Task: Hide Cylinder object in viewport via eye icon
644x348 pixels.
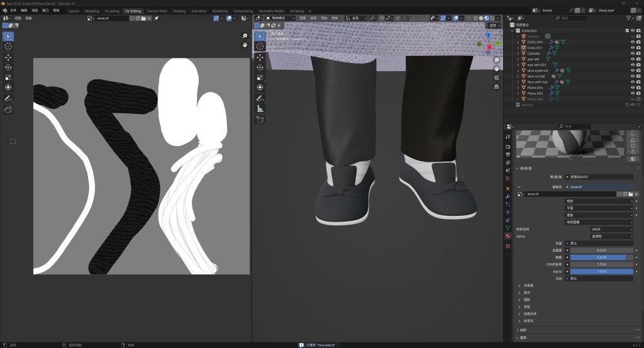Action: (x=632, y=53)
